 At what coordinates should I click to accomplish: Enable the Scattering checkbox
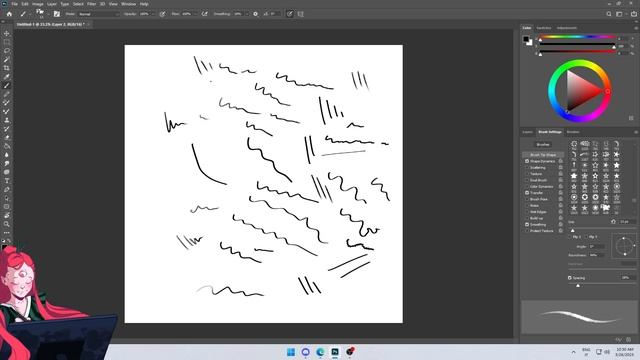527,167
